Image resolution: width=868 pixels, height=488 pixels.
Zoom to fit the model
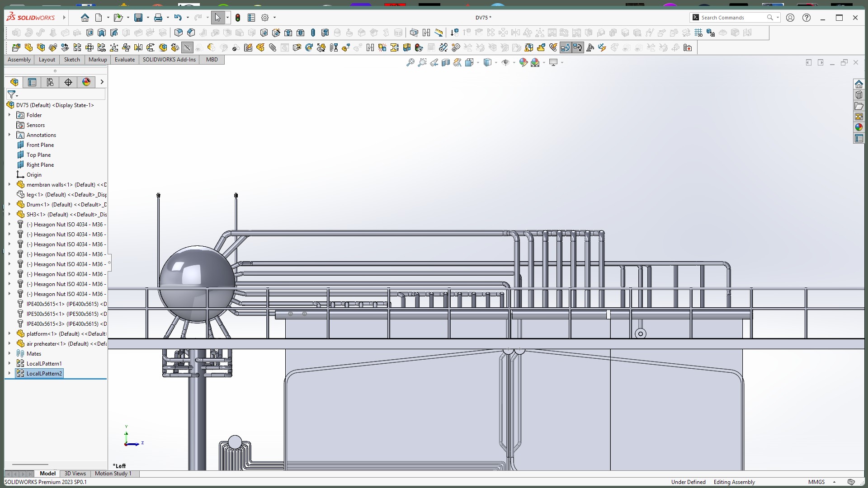410,62
